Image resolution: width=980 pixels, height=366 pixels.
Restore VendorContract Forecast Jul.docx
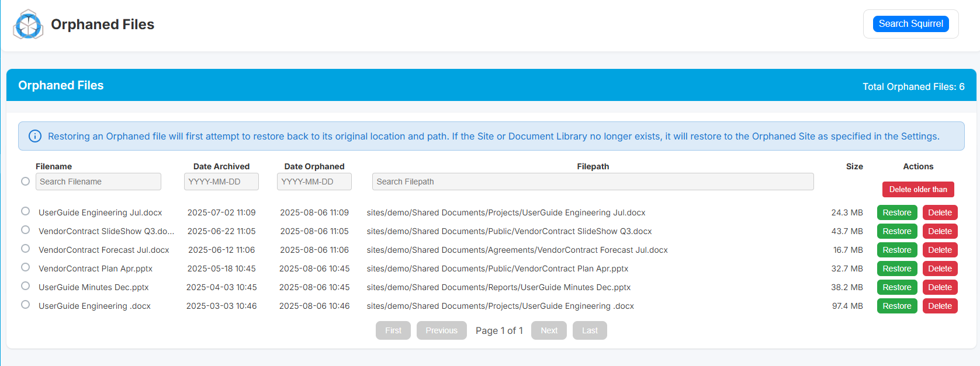point(896,250)
